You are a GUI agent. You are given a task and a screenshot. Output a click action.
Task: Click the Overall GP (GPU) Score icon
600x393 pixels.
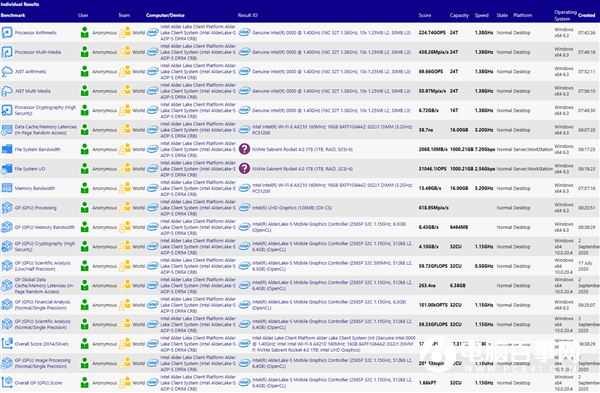tap(7, 383)
